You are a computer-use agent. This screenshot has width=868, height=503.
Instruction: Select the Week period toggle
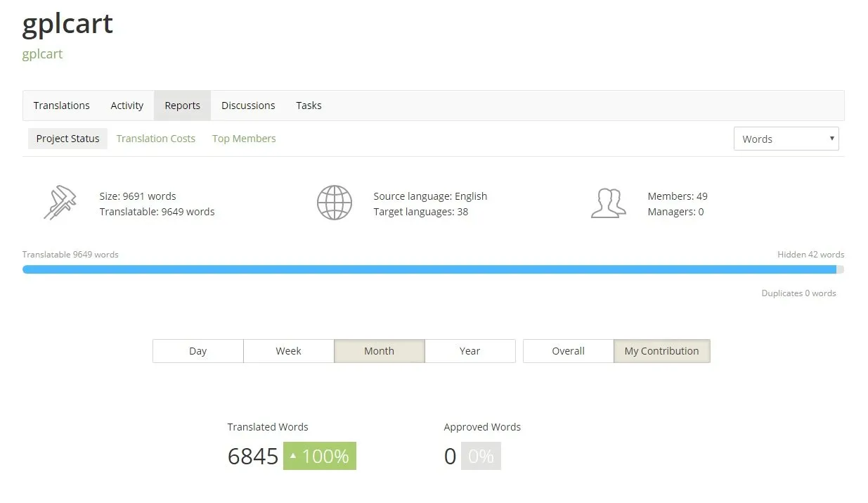tap(289, 351)
